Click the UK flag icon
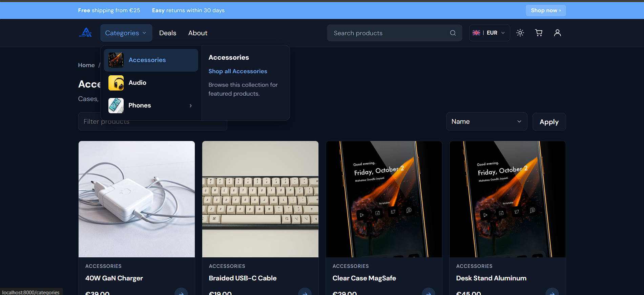The image size is (644, 295). [x=476, y=33]
